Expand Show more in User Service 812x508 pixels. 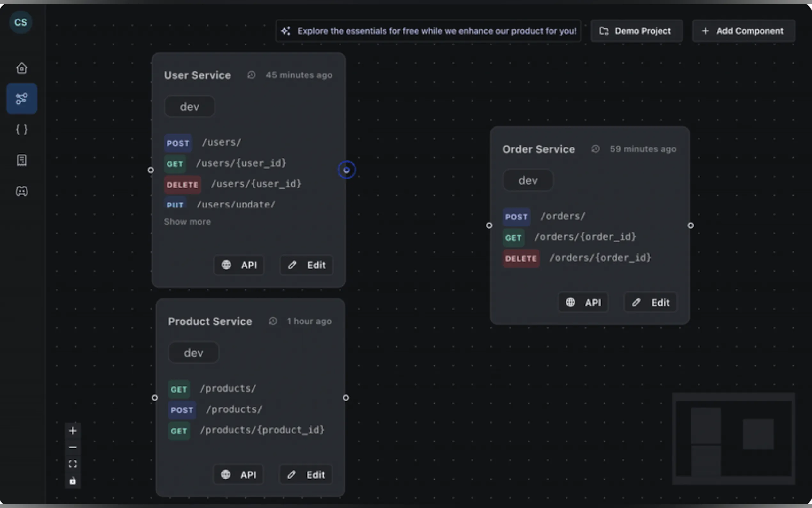187,222
